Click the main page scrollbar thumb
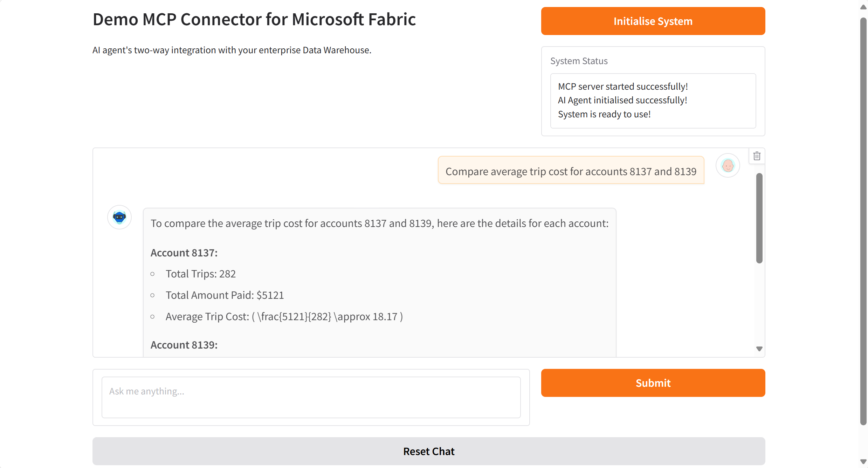Viewport: 868px width, 468px height. pyautogui.click(x=863, y=221)
